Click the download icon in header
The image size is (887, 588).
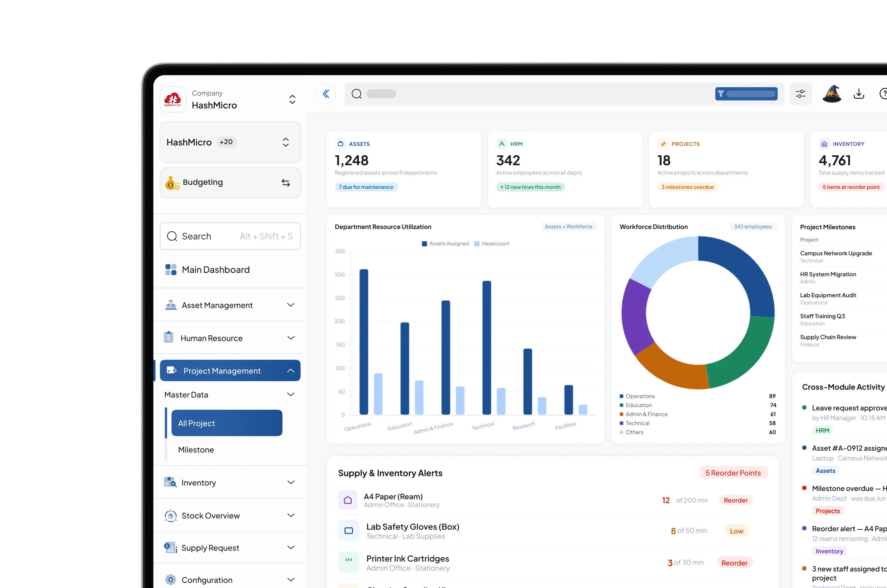click(x=859, y=94)
